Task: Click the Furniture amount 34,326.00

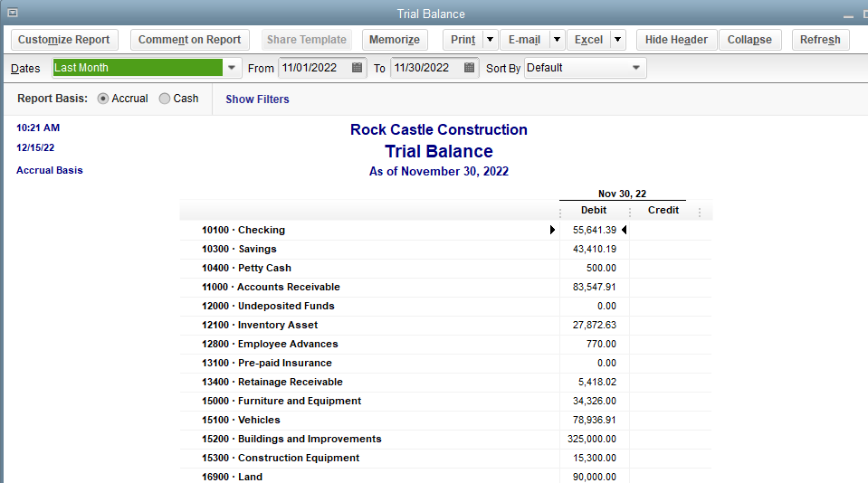Action: pos(595,401)
